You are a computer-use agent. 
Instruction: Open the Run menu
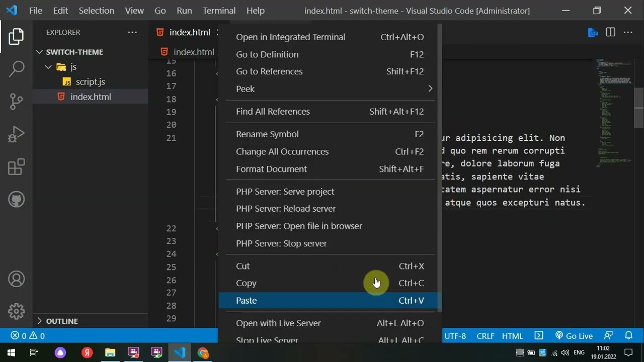(184, 11)
